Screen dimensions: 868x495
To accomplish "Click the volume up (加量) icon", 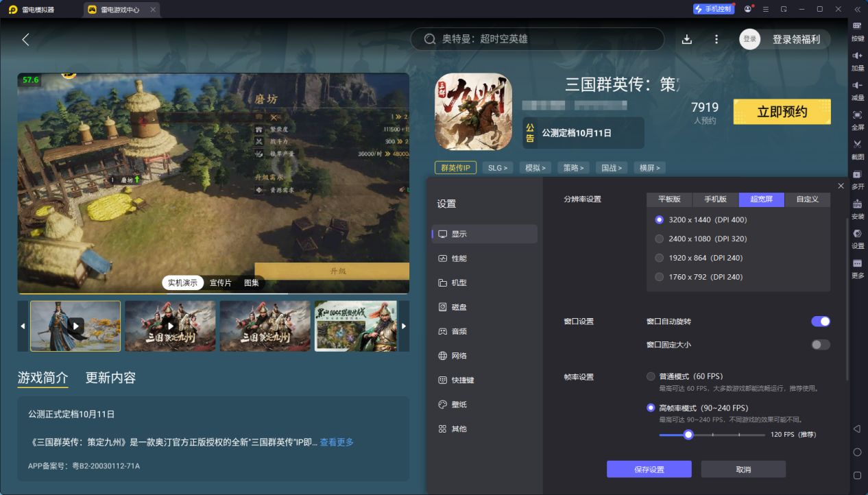I will (x=857, y=56).
